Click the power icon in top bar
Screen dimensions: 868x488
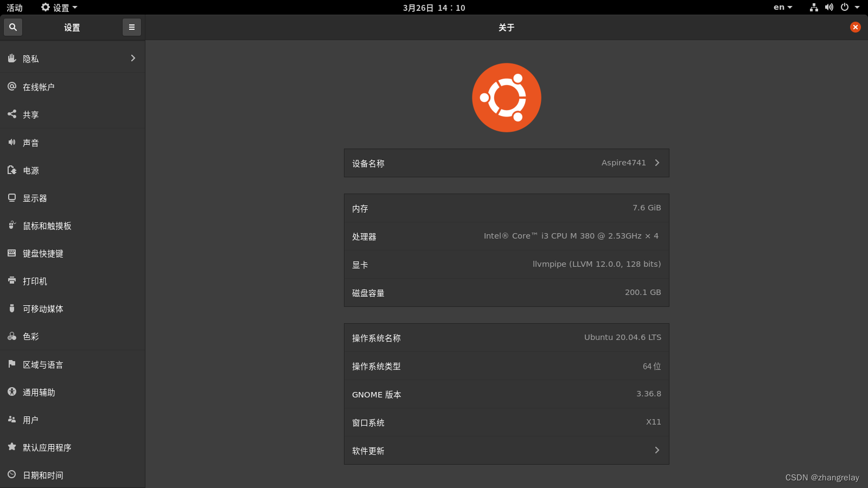coord(845,8)
